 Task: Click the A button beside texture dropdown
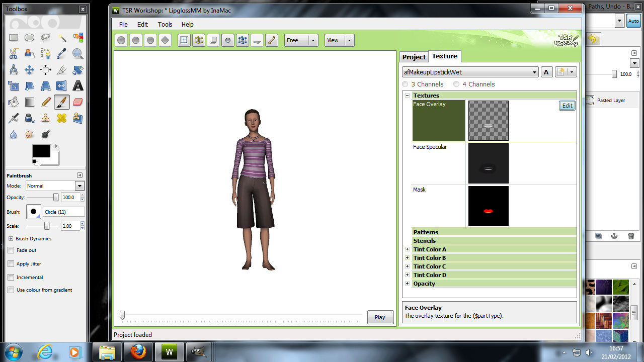(x=546, y=72)
